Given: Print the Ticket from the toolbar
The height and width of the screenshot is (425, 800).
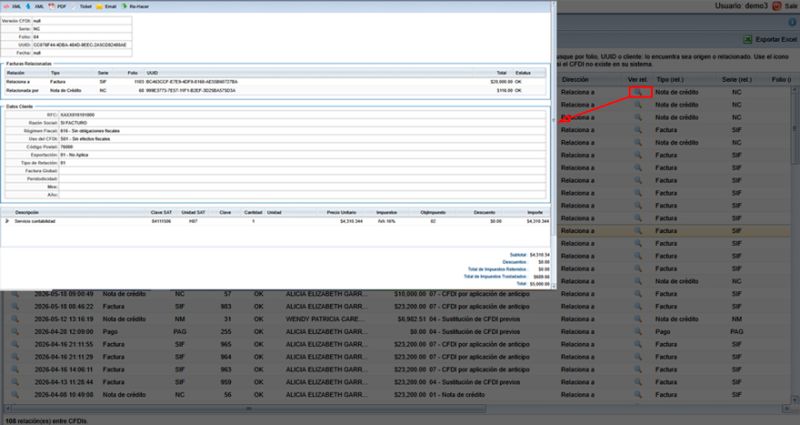Looking at the screenshot, I should click(x=82, y=7).
